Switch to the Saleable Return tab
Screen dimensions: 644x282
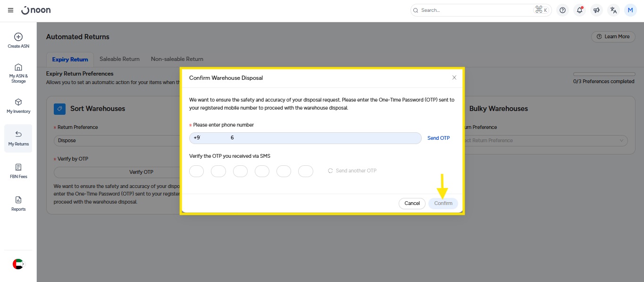[x=119, y=59]
